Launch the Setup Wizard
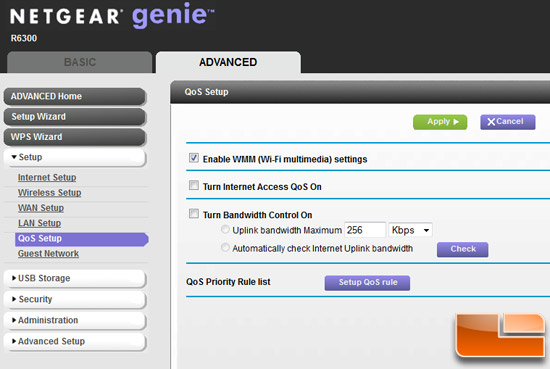The height and width of the screenshot is (369, 550). (75, 116)
